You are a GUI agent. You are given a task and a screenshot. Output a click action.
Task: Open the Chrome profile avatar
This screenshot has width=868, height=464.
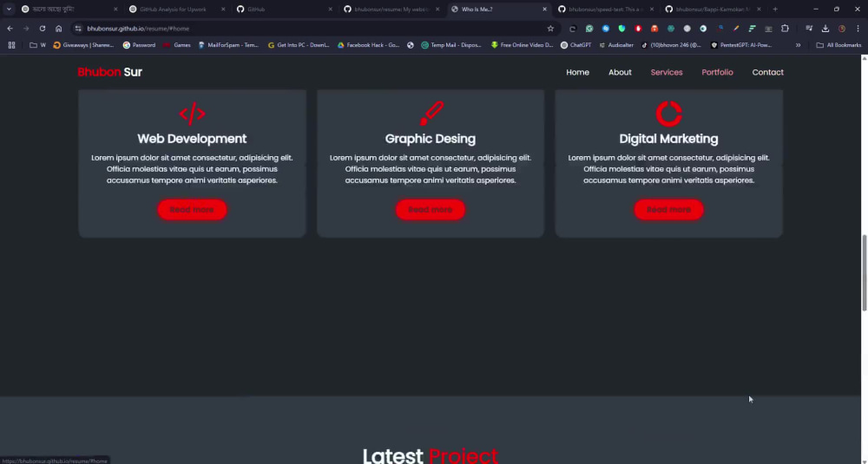[841, 29]
